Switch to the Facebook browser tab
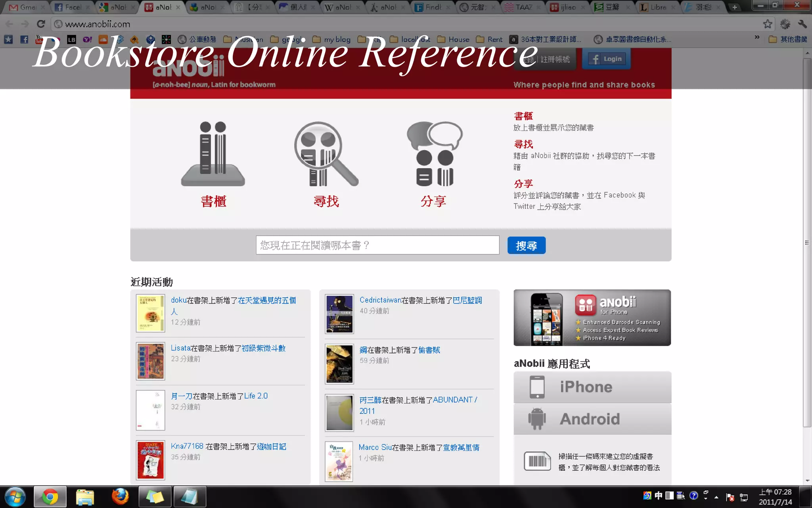Screen dimensions: 812x508 pyautogui.click(x=72, y=7)
